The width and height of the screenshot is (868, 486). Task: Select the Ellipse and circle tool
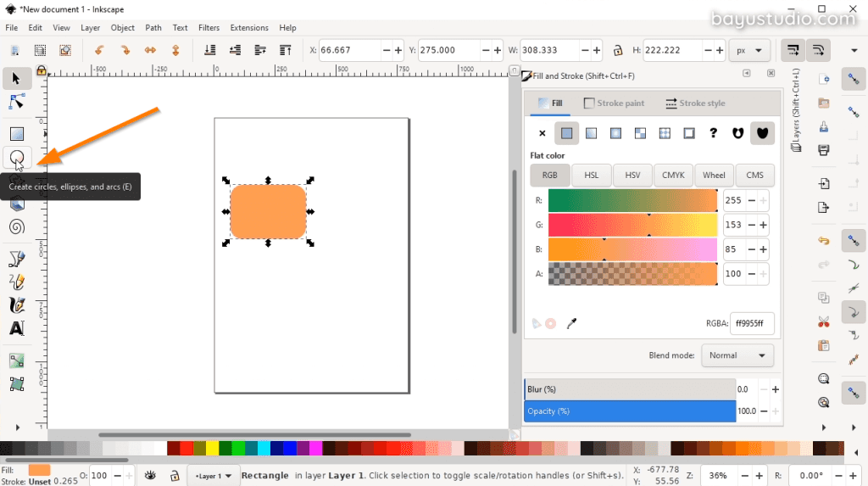click(x=17, y=158)
